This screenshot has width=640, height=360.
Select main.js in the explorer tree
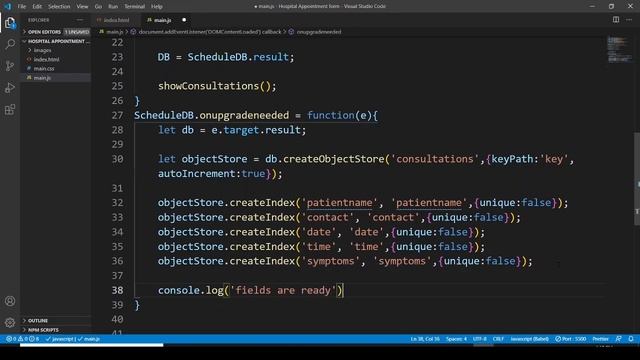point(42,78)
